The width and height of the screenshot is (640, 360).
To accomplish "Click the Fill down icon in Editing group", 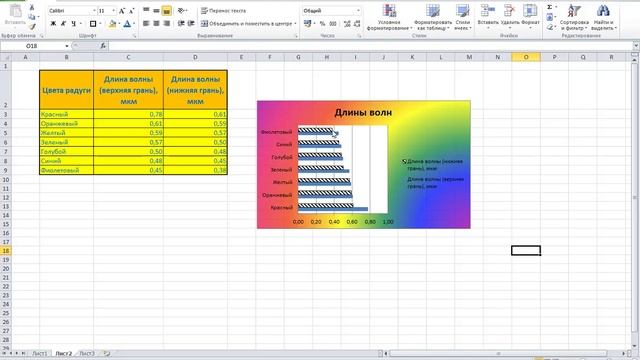I will point(550,17).
